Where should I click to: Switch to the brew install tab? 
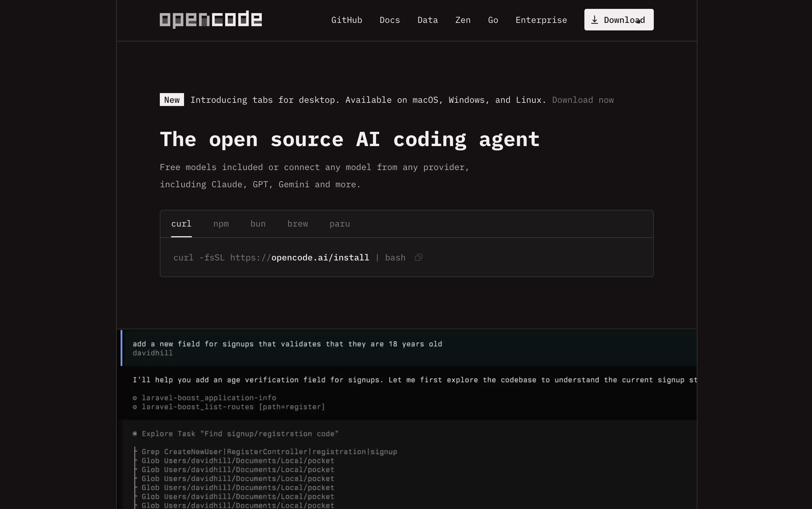[298, 224]
